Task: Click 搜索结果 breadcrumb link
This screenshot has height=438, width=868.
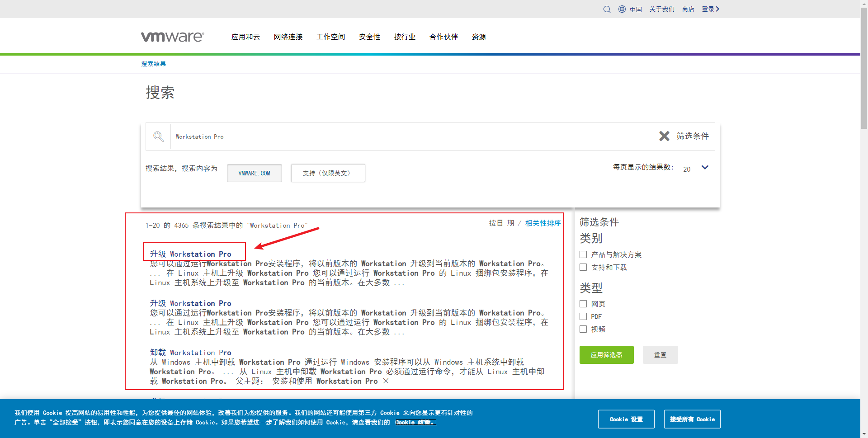Action: 153,64
